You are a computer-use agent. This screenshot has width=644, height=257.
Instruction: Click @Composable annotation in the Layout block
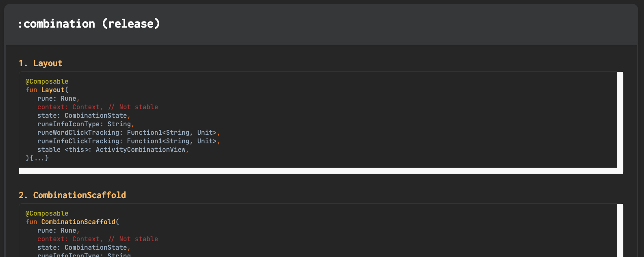[47, 82]
